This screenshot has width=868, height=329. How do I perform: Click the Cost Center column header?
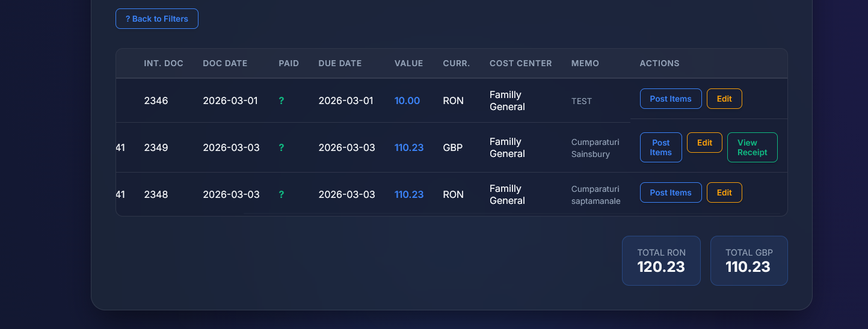520,63
